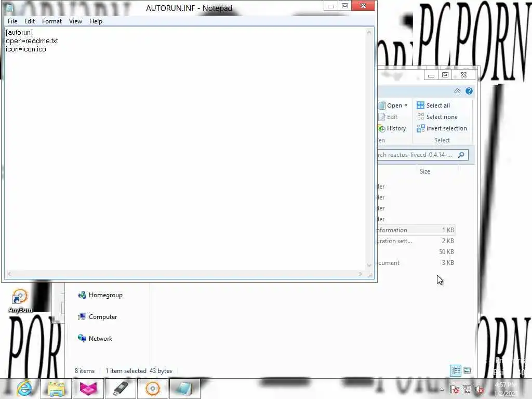Click the Homegroup icon in navigation pane
Image resolution: width=532 pixels, height=399 pixels.
coord(82,295)
